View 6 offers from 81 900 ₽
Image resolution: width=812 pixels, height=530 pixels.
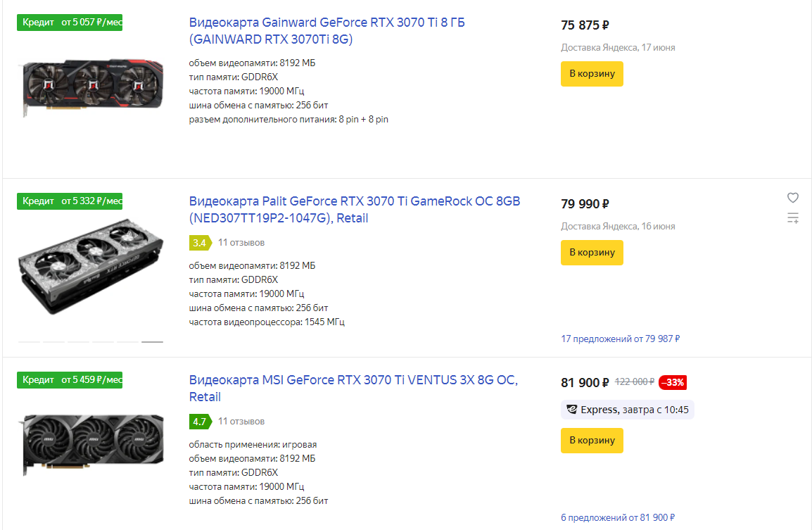click(x=617, y=518)
